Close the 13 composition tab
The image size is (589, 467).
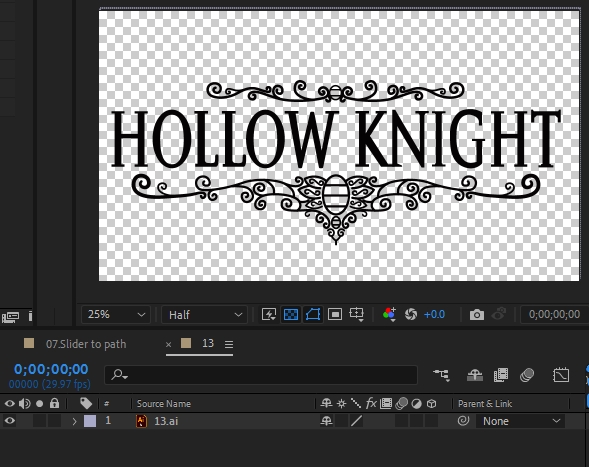click(168, 344)
